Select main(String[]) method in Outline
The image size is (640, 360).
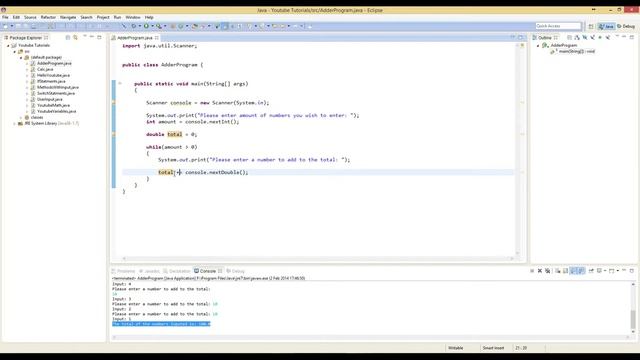(577, 51)
